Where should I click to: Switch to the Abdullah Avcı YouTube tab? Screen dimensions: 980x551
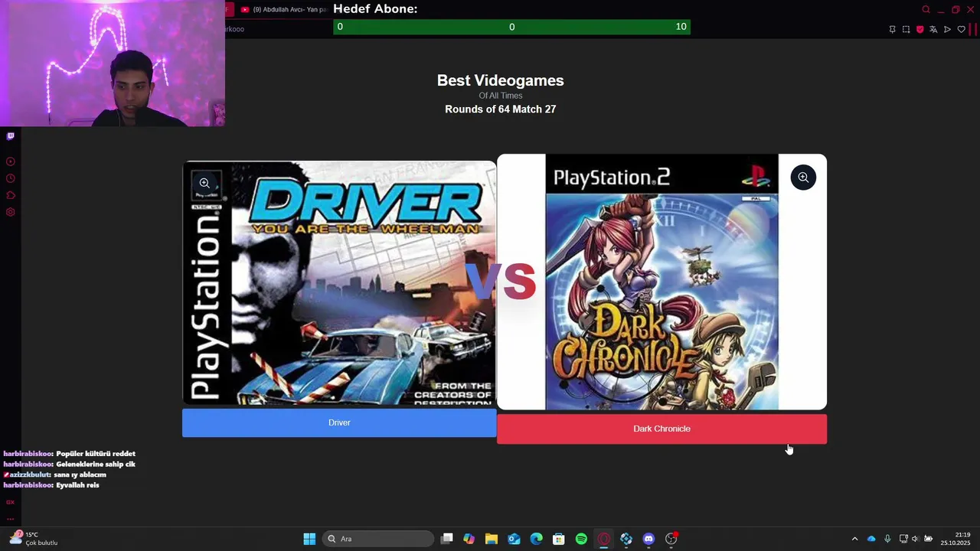(283, 9)
